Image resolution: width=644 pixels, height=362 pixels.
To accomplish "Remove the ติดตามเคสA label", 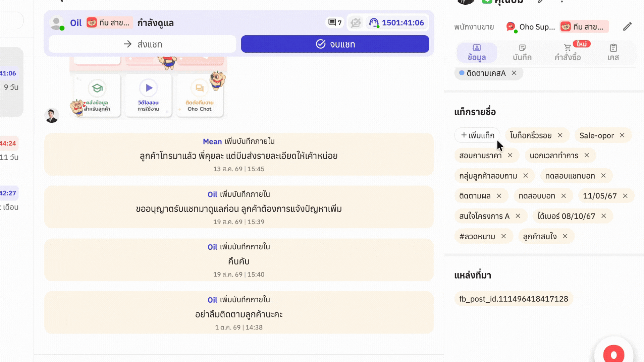I will [x=514, y=73].
